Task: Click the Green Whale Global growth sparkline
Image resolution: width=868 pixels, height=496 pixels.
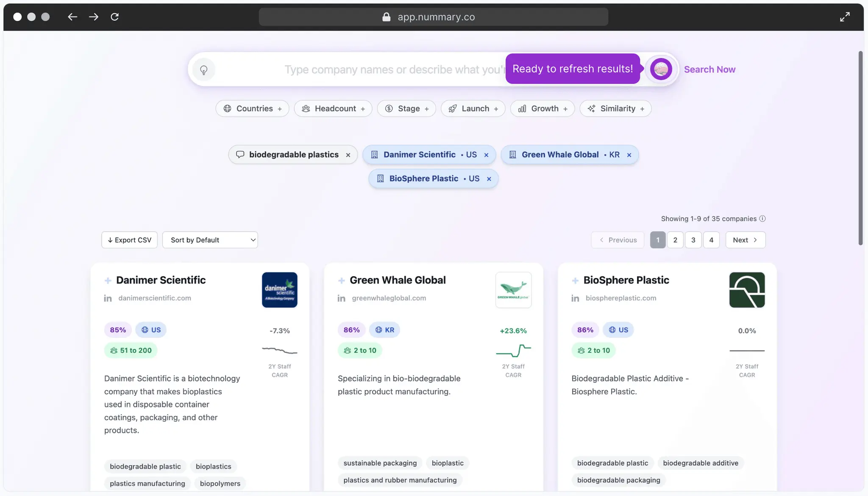Action: click(513, 350)
